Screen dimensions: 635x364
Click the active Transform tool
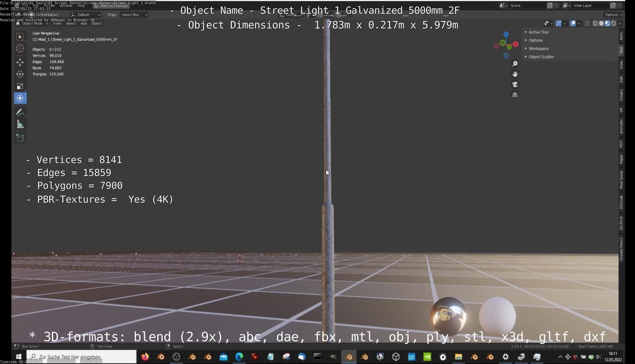20,98
